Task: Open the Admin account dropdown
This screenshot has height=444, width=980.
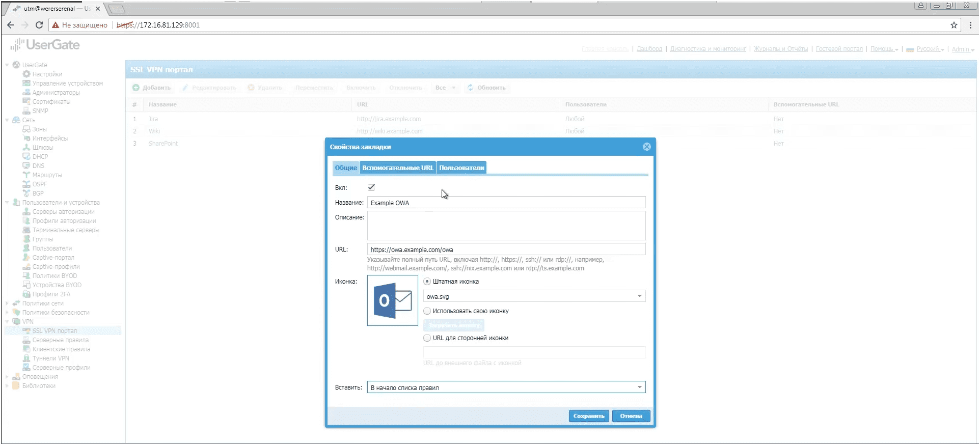Action: 963,49
